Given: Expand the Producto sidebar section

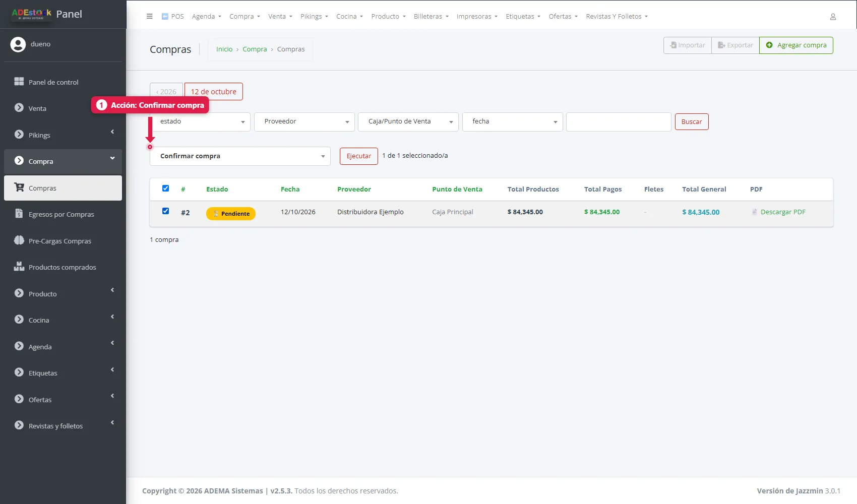Looking at the screenshot, I should [63, 293].
